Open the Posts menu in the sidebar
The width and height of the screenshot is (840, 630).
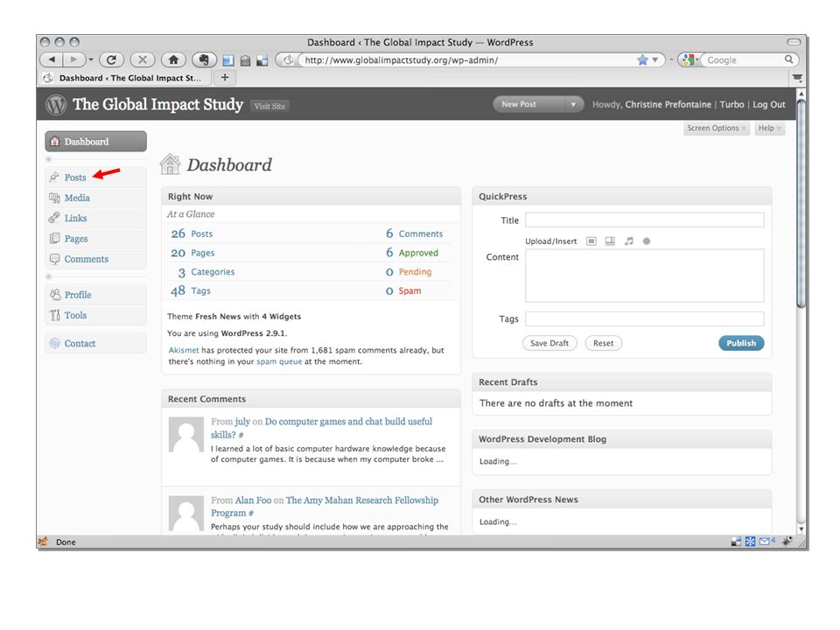click(x=75, y=178)
